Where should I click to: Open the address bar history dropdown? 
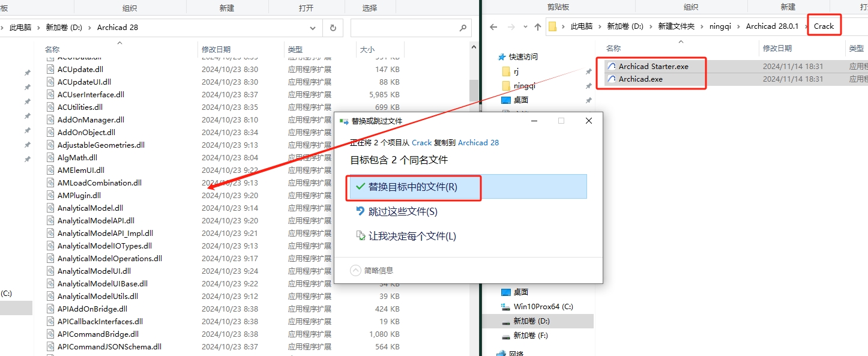[x=312, y=28]
